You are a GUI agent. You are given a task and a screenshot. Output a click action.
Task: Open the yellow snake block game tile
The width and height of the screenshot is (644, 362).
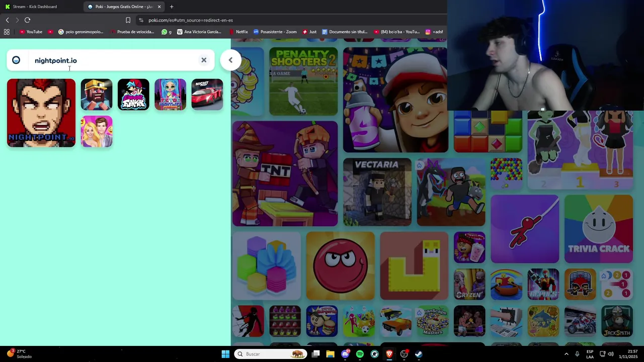click(x=414, y=265)
